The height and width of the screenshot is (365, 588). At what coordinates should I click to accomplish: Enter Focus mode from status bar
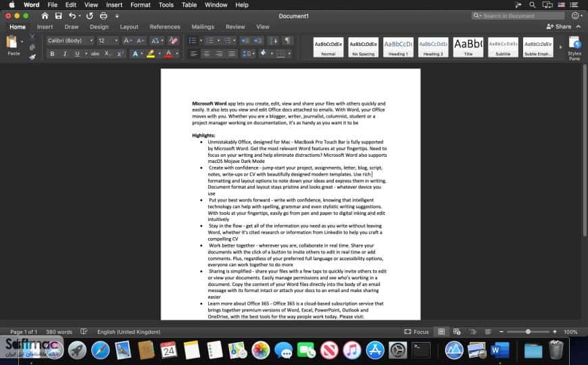pyautogui.click(x=416, y=332)
